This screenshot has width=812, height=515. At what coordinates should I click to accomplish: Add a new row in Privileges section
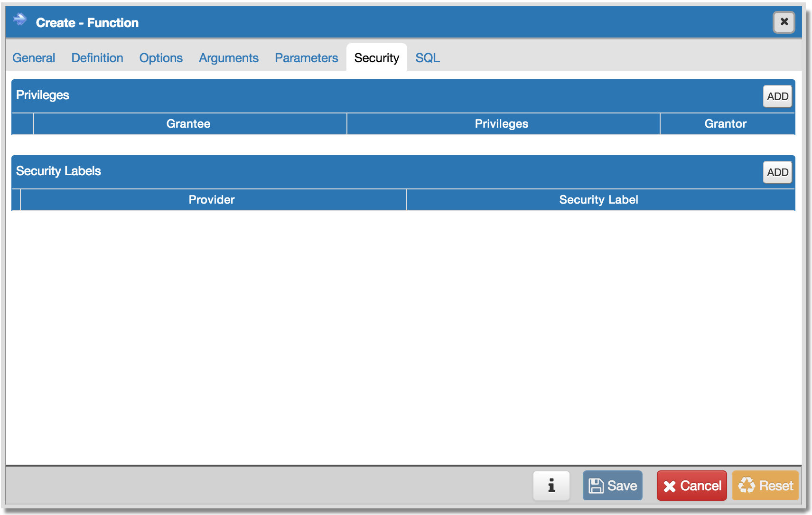777,96
